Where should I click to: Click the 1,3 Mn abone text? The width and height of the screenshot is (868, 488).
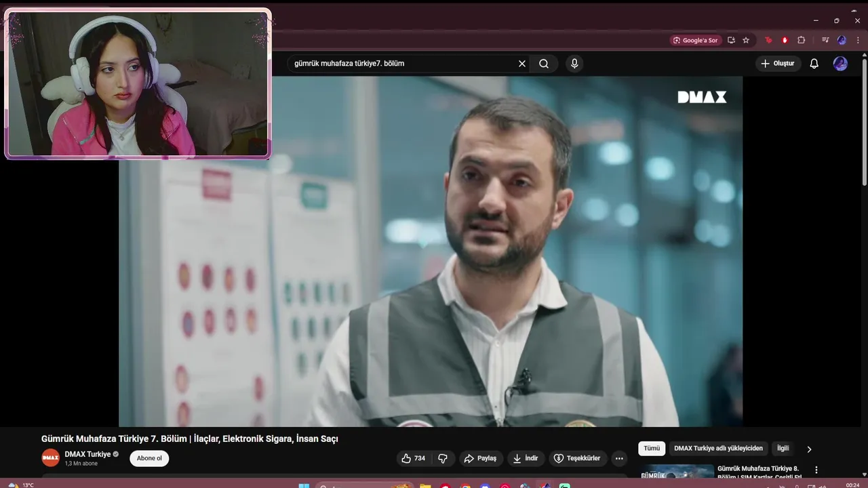[81, 464]
